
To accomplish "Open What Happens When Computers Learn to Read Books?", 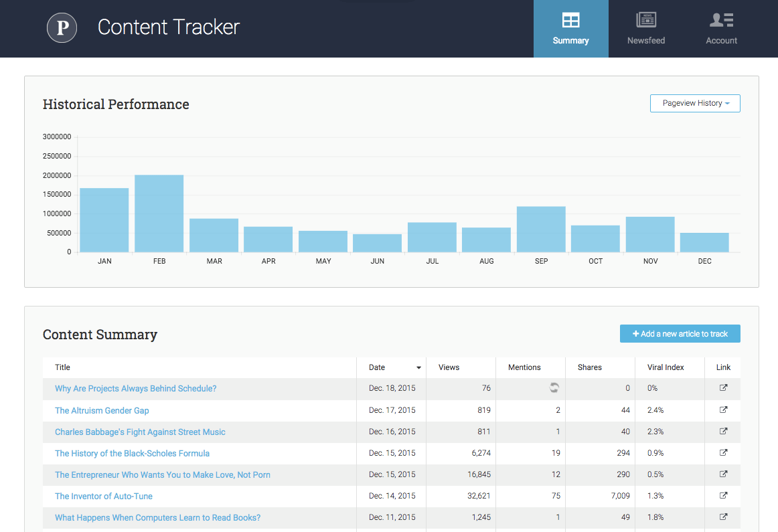I will (x=157, y=517).
